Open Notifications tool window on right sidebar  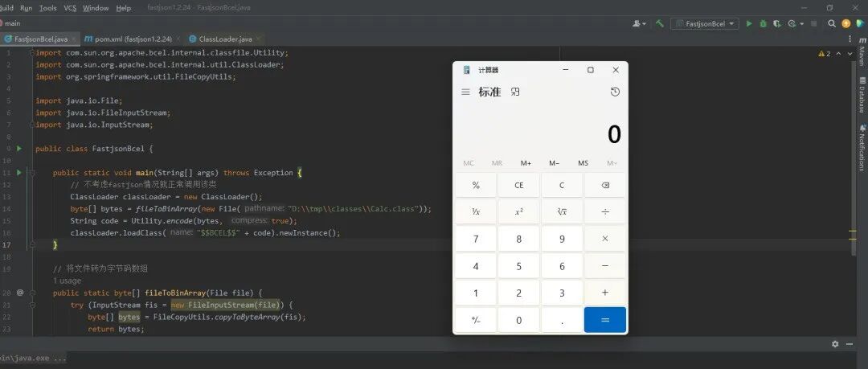(862, 148)
